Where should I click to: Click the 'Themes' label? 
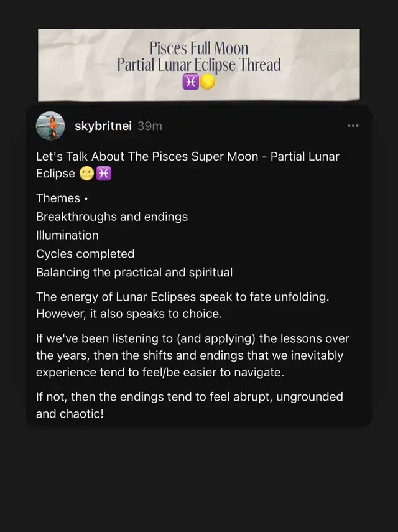point(58,198)
